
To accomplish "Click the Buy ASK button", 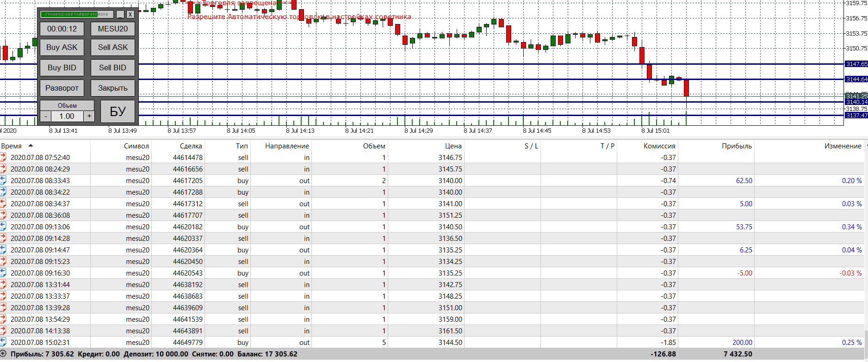I will pyautogui.click(x=62, y=47).
